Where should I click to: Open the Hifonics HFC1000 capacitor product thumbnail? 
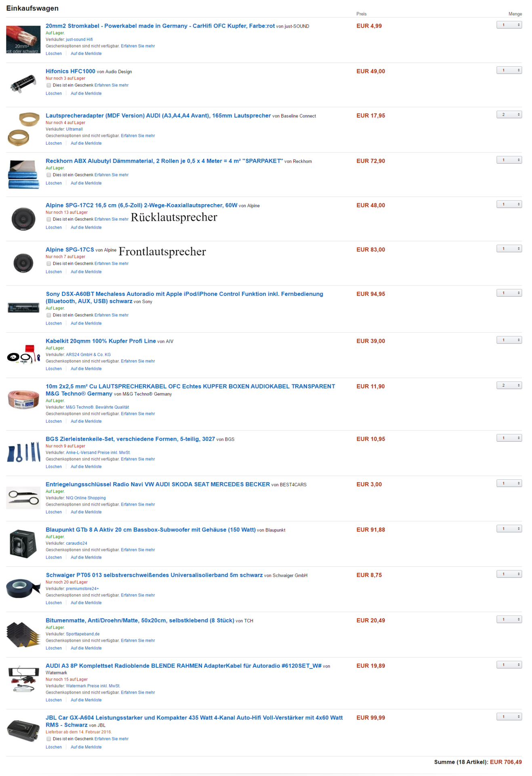click(x=23, y=84)
